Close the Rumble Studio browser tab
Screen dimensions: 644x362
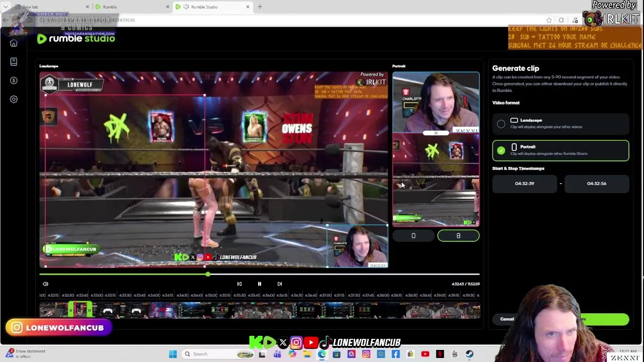248,7
